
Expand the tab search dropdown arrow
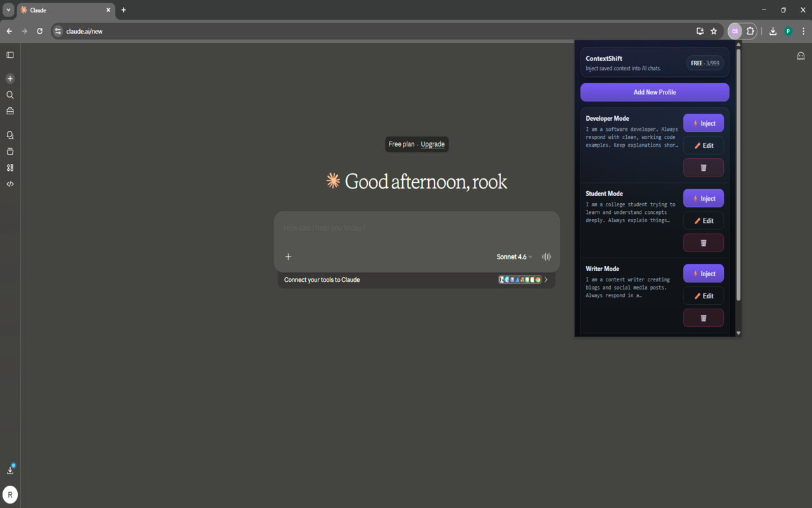(8, 10)
